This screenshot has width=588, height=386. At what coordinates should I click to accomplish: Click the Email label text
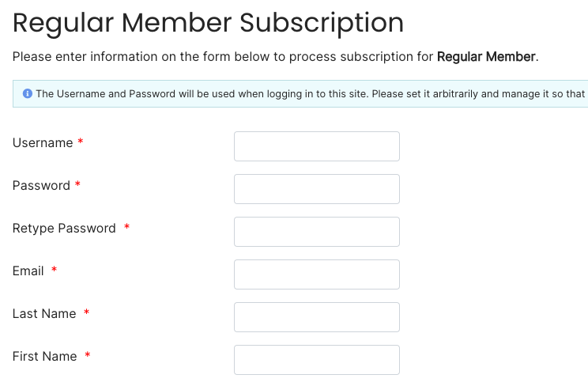point(28,271)
